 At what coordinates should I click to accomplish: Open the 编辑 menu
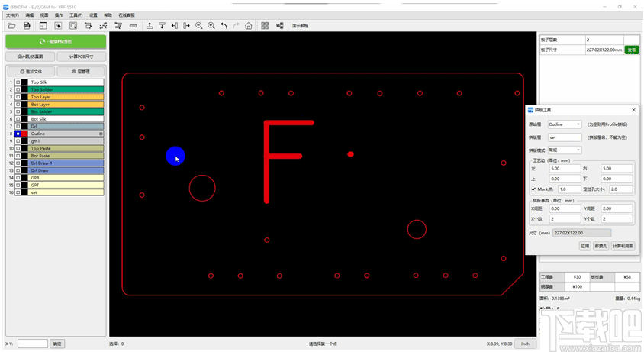tap(30, 15)
